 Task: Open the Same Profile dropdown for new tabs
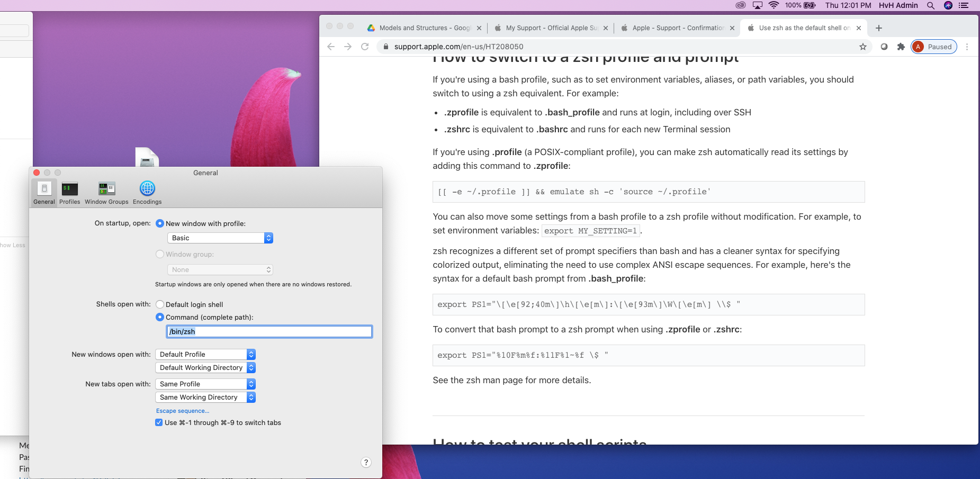tap(205, 384)
